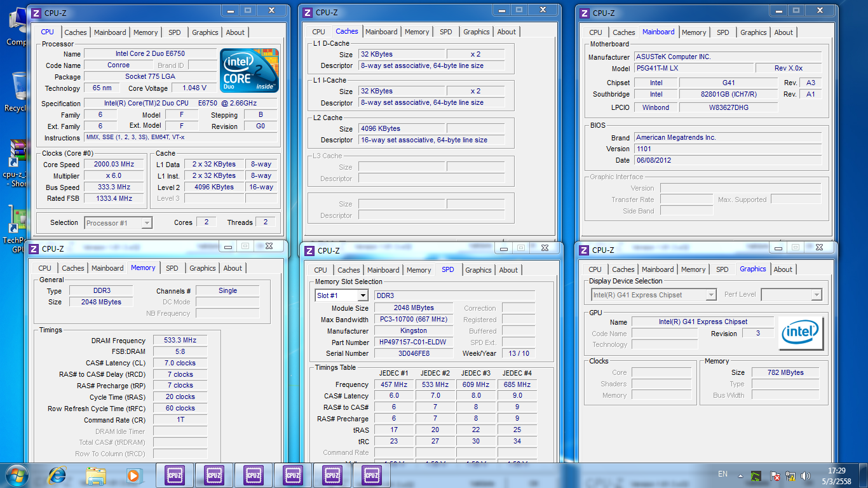Click the part number 'HP497157-C01-ELDW'
The height and width of the screenshot is (488, 868).
coord(414,342)
